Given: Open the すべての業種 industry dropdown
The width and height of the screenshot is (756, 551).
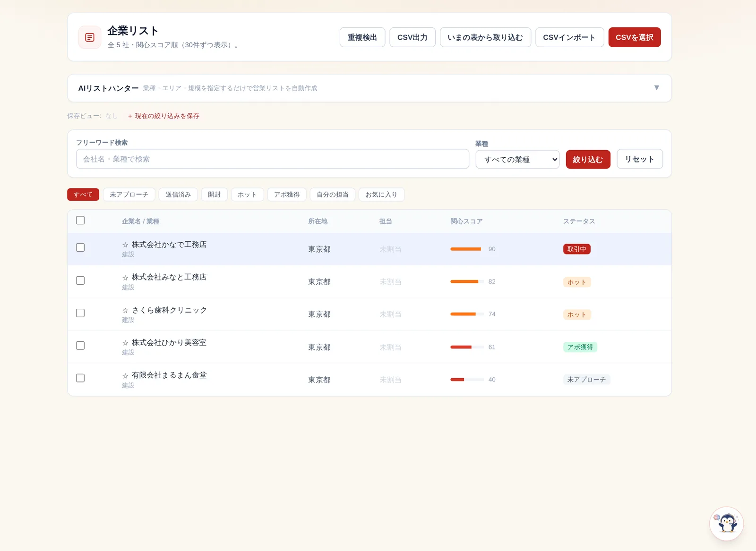Looking at the screenshot, I should pyautogui.click(x=517, y=160).
